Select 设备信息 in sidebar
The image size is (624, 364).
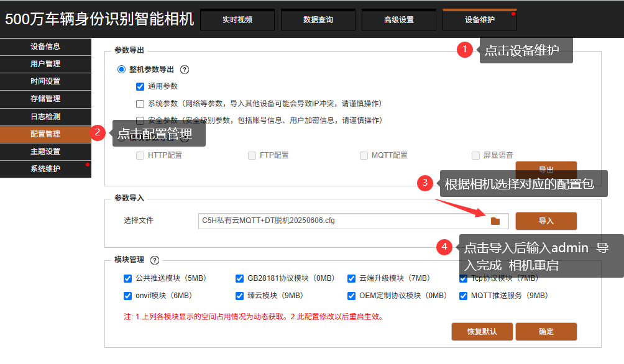pos(45,47)
